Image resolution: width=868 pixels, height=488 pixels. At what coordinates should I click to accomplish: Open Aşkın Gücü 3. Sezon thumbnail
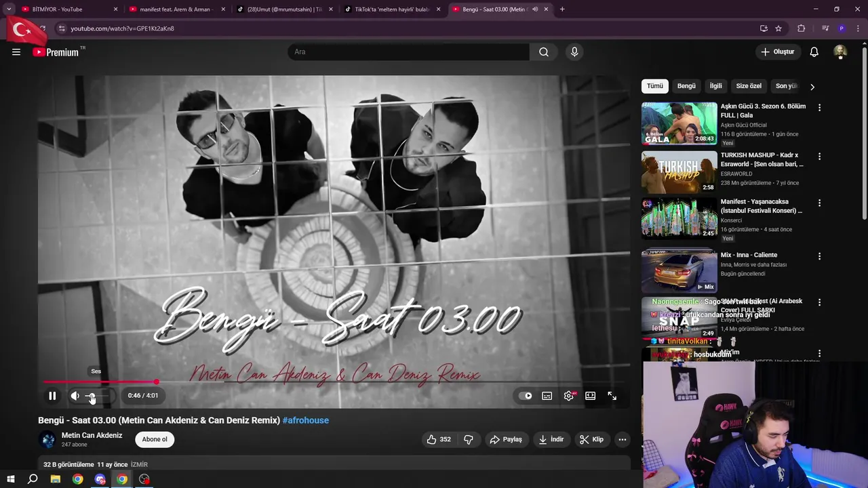[679, 123]
